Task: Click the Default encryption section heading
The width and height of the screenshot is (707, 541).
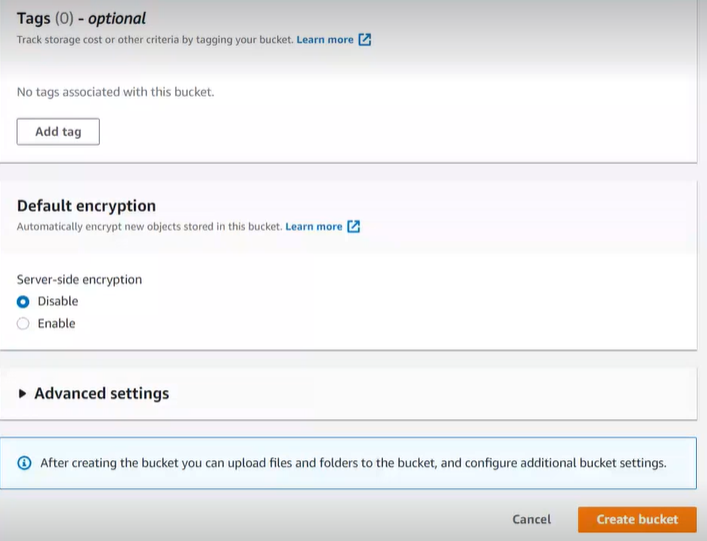Action: tap(86, 206)
